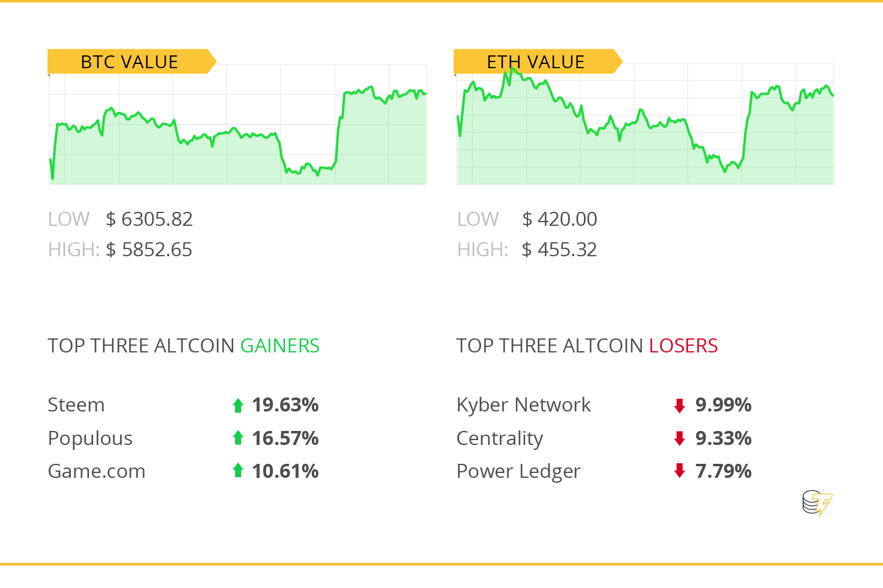
Task: Click the red down arrow beside Kyber Network
Action: [680, 405]
